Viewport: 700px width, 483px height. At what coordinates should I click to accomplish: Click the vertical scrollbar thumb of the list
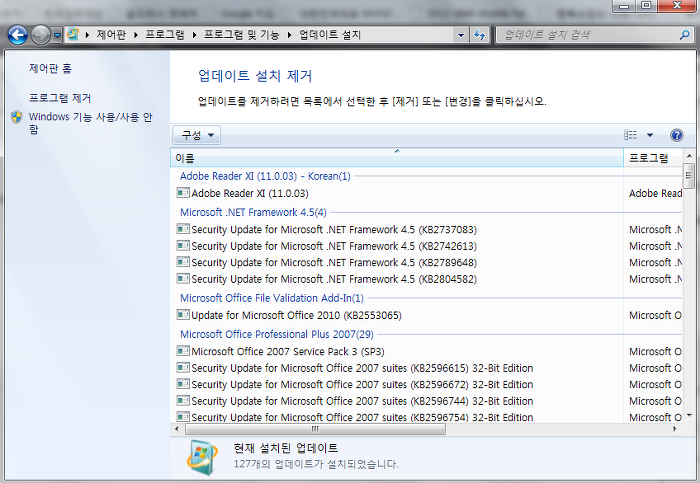pyautogui.click(x=689, y=176)
